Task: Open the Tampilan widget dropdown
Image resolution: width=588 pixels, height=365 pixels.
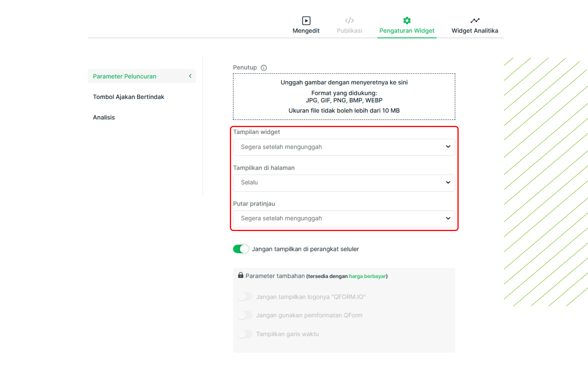Action: [x=344, y=147]
